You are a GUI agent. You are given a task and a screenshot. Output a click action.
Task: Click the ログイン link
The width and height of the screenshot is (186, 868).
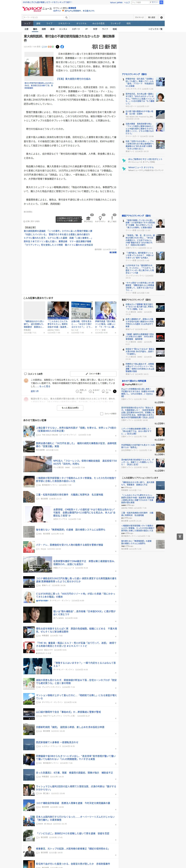click(x=57, y=11)
